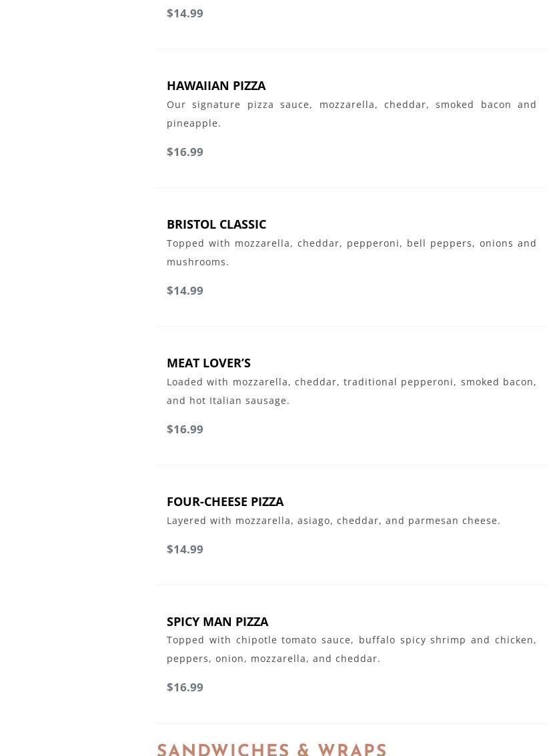
Task: Click the Sandwiches & Wraps section heading
Action: click(x=271, y=749)
